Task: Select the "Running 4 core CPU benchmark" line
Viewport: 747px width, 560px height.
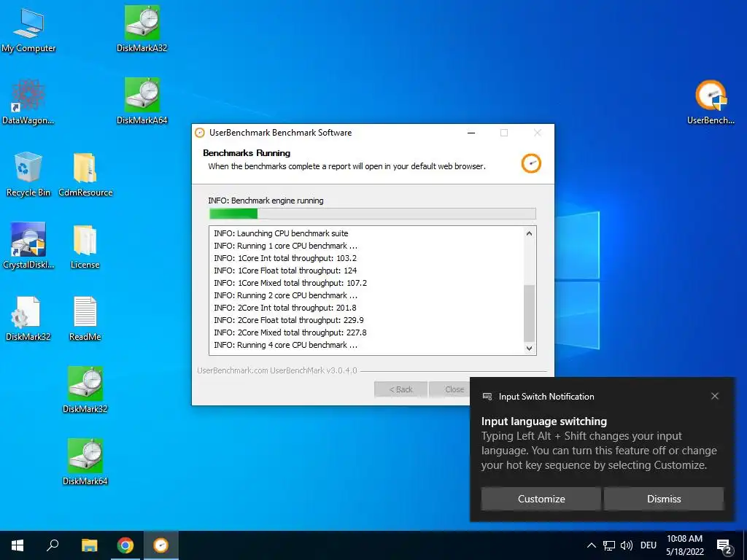Action: point(285,345)
